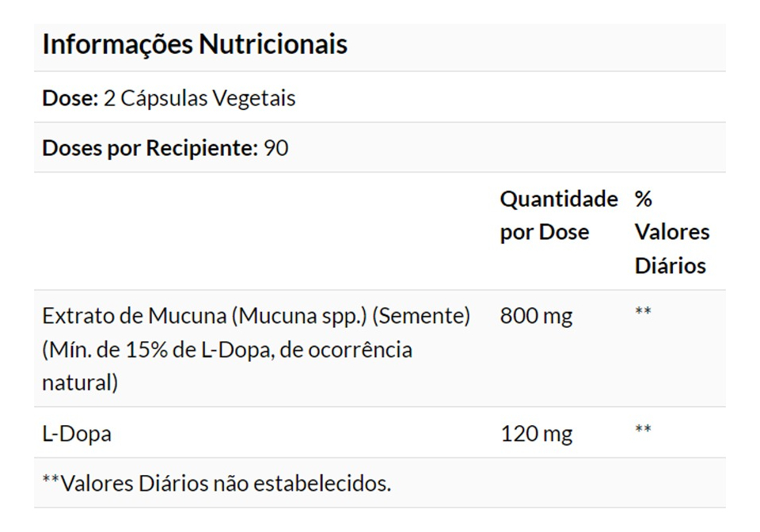This screenshot has width=760, height=532.
Task: Select the 120 mg quantity value
Action: (x=536, y=434)
